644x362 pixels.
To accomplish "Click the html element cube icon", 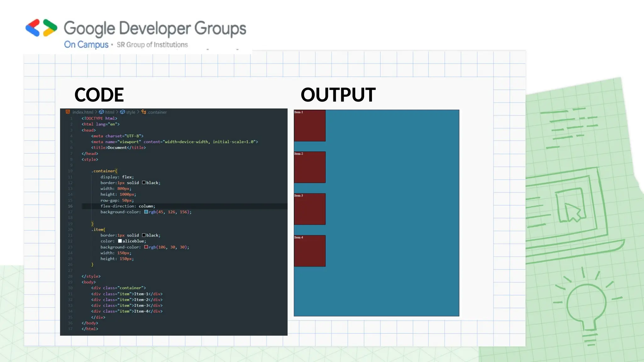I will [102, 112].
